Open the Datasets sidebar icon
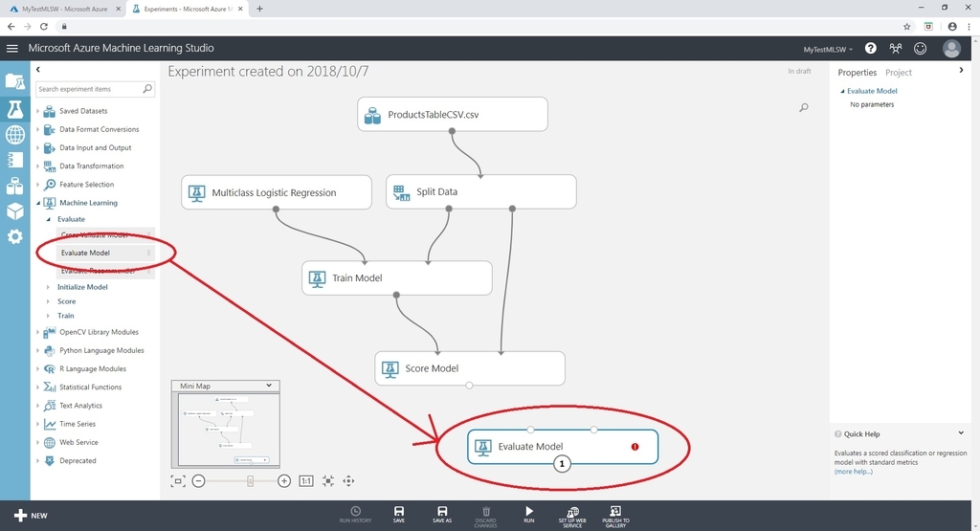This screenshot has width=980, height=531. tap(15, 186)
